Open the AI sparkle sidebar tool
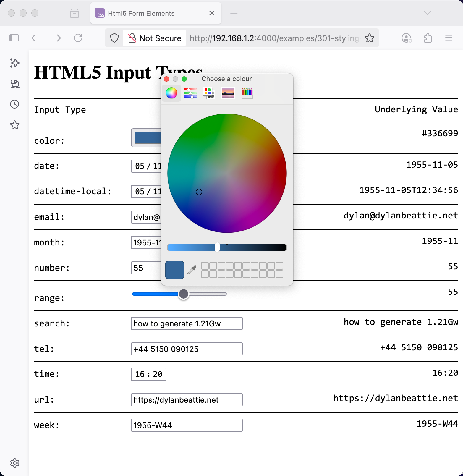This screenshot has height=476, width=463. tap(15, 63)
